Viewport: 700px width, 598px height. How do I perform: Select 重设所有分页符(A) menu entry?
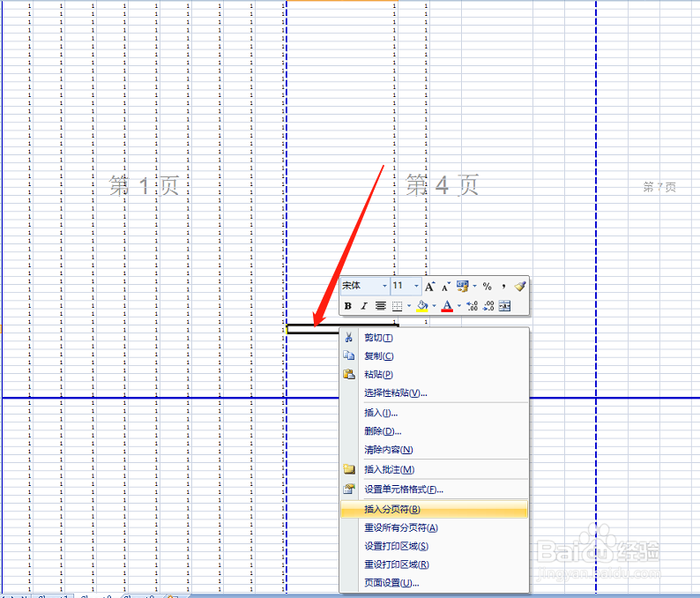click(434, 528)
